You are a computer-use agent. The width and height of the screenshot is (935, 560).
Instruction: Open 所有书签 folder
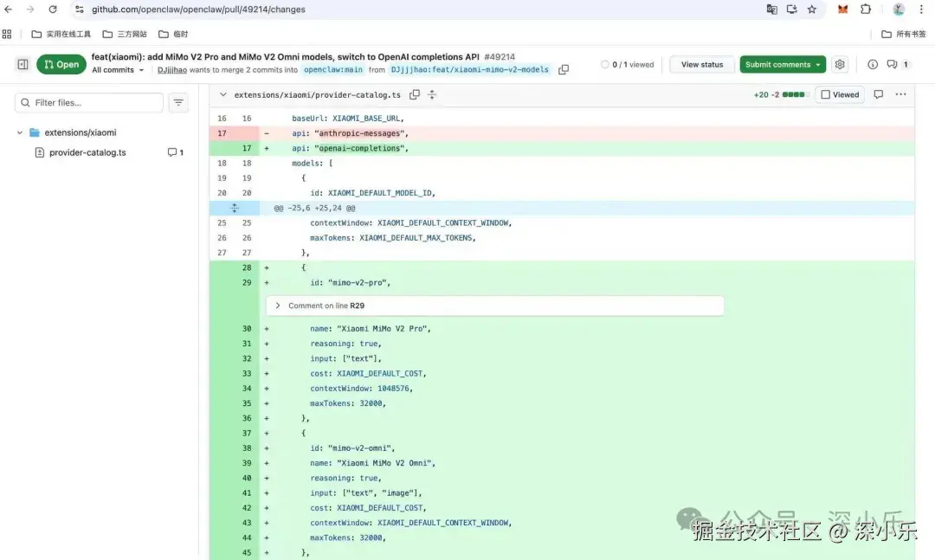(x=904, y=34)
